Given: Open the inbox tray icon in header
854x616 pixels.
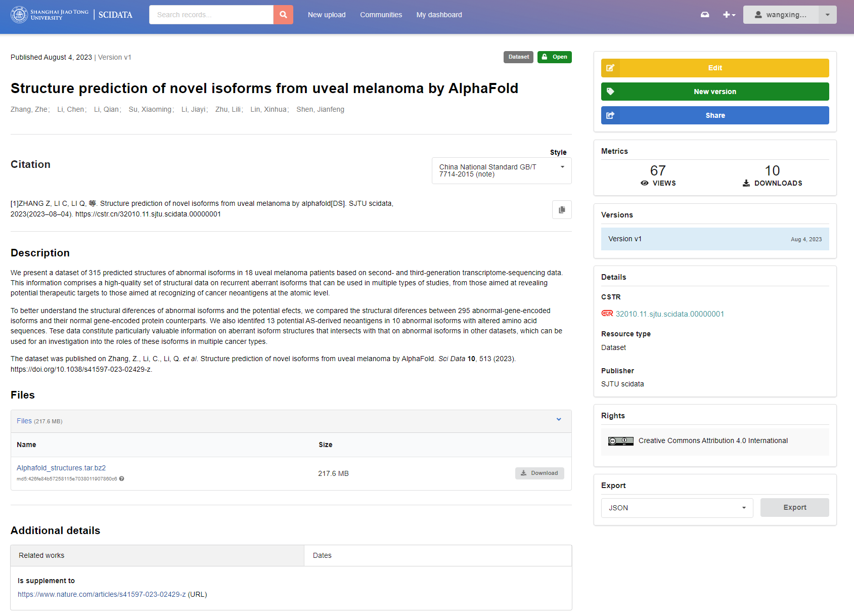Looking at the screenshot, I should tap(705, 15).
